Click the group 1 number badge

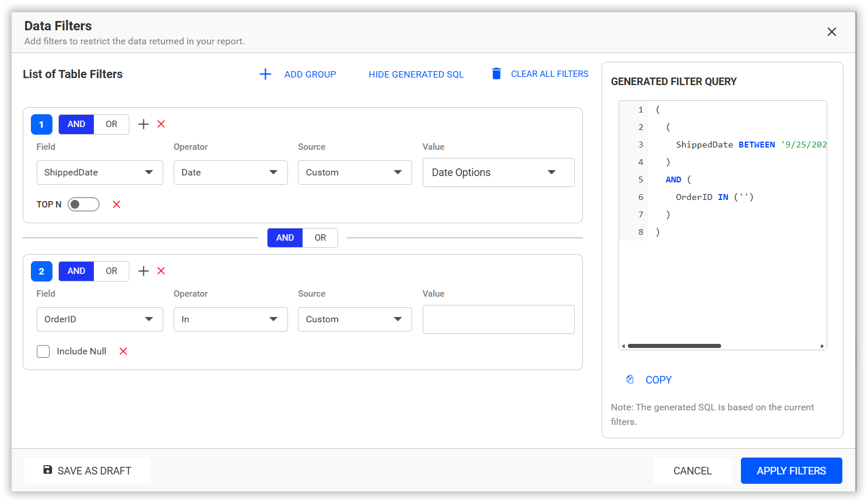(x=41, y=125)
